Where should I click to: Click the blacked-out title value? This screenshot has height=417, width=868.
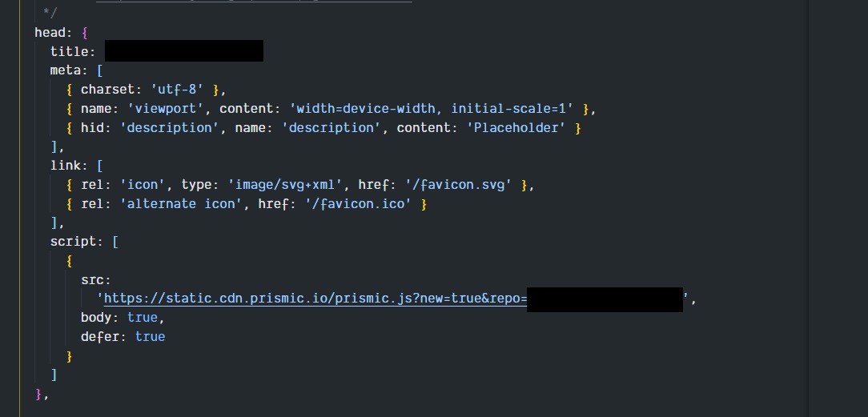(184, 51)
